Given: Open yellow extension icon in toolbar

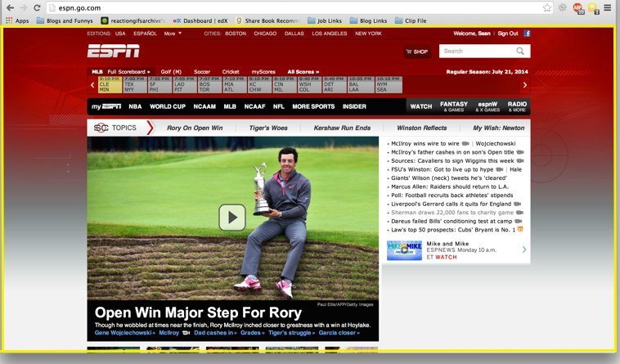Looking at the screenshot, I should (593, 8).
